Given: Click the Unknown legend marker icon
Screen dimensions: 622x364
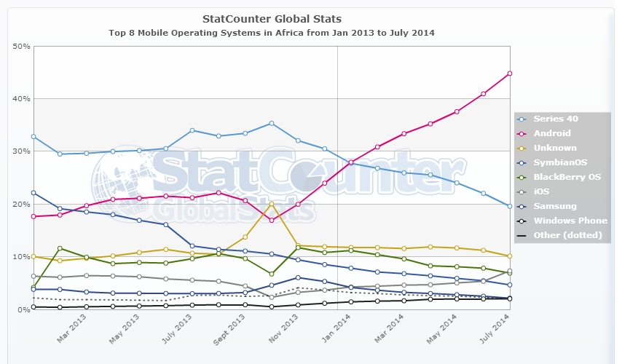Looking at the screenshot, I should [x=521, y=148].
